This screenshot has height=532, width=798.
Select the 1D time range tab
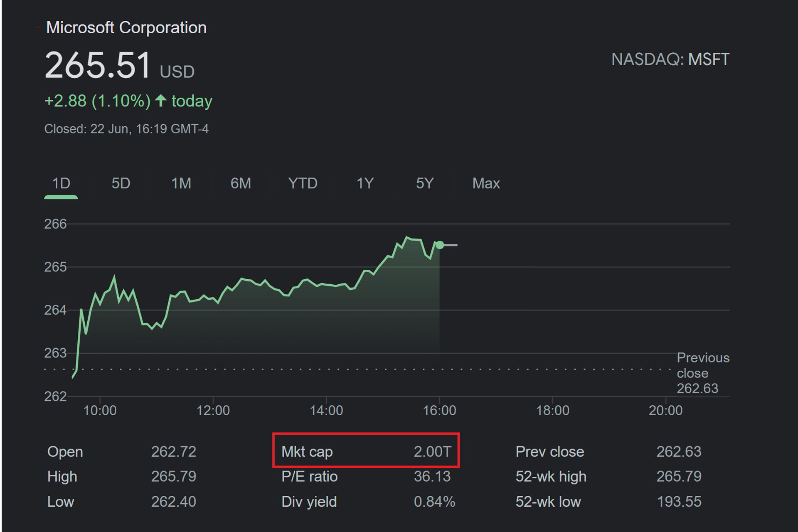point(61,183)
